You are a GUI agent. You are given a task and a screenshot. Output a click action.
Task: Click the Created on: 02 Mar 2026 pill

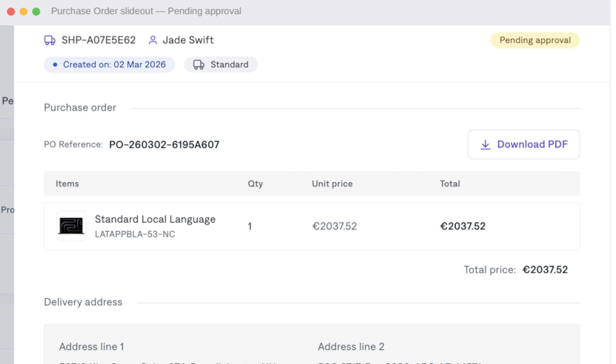(x=109, y=64)
